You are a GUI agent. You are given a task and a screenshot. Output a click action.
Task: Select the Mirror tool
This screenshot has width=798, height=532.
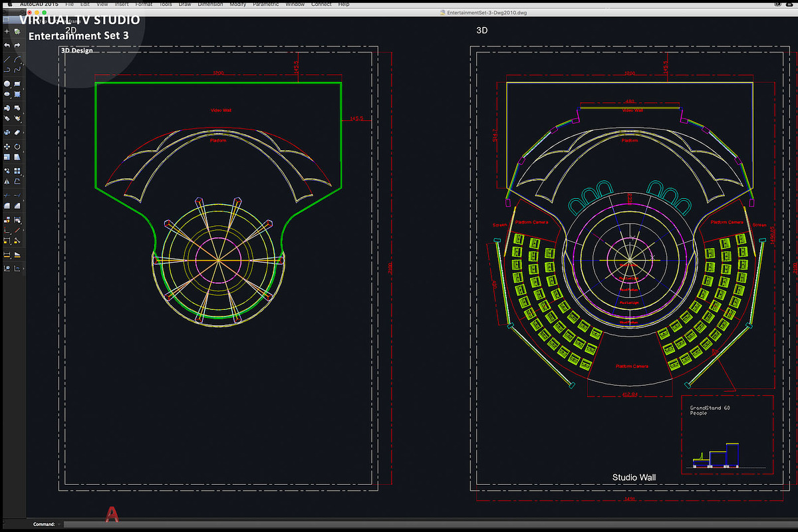pos(7,182)
